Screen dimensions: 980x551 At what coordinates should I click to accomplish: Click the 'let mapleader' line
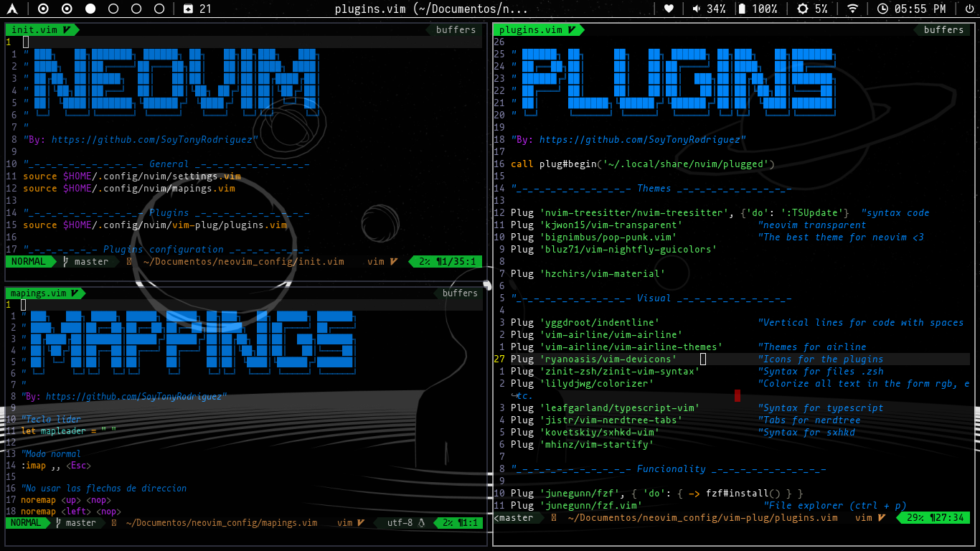[68, 430]
